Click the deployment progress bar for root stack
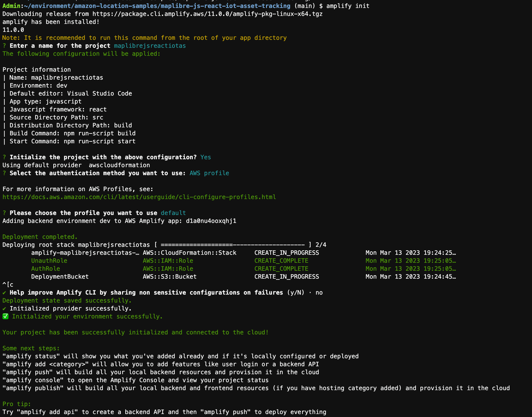Image resolution: width=532 pixels, height=417 pixels. [x=233, y=245]
